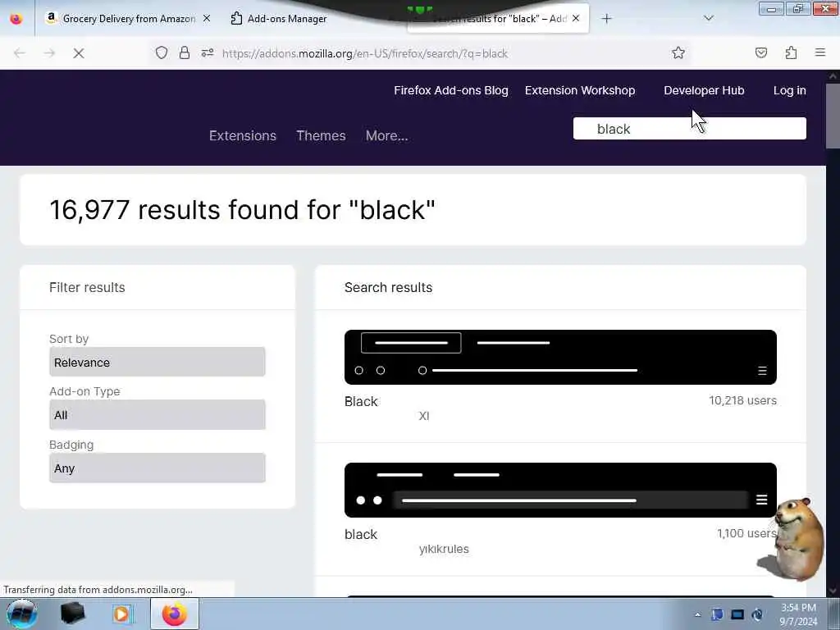The image size is (840, 630).
Task: Browse the Extensions section
Action: (x=243, y=135)
